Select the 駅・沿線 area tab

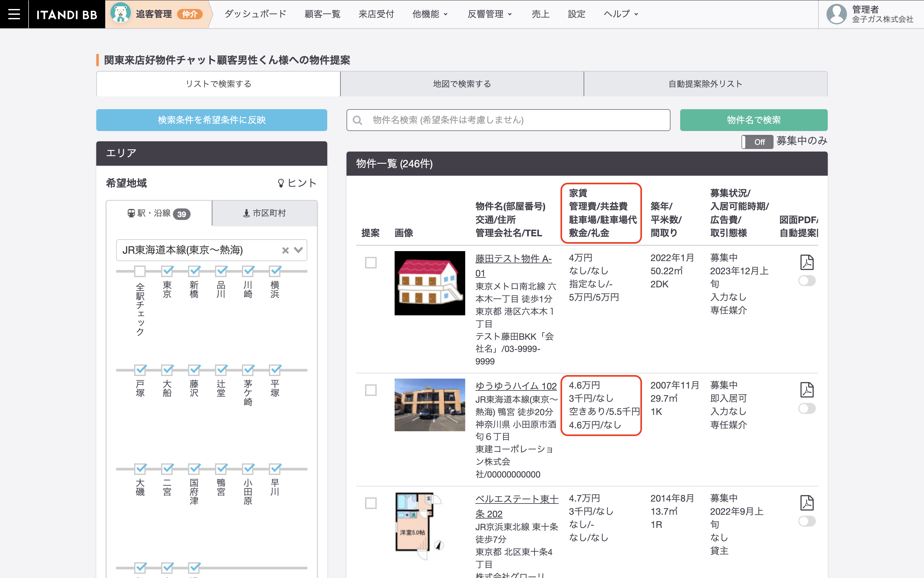(x=159, y=213)
